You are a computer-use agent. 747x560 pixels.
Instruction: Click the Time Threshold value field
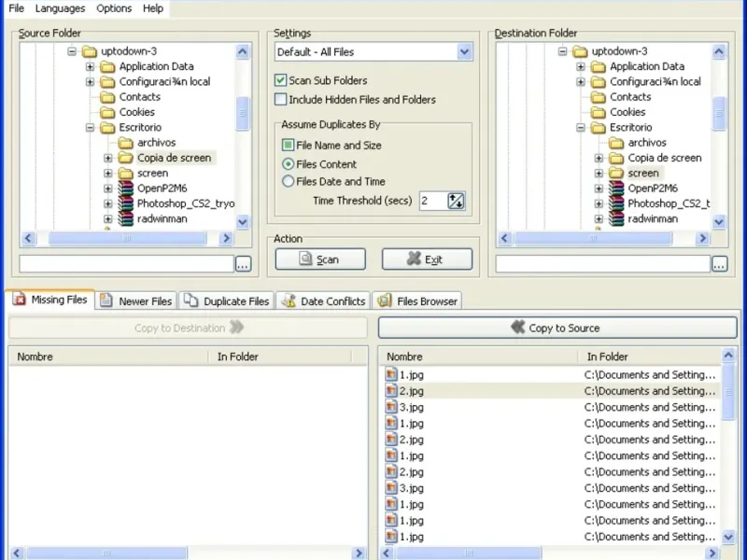[433, 201]
